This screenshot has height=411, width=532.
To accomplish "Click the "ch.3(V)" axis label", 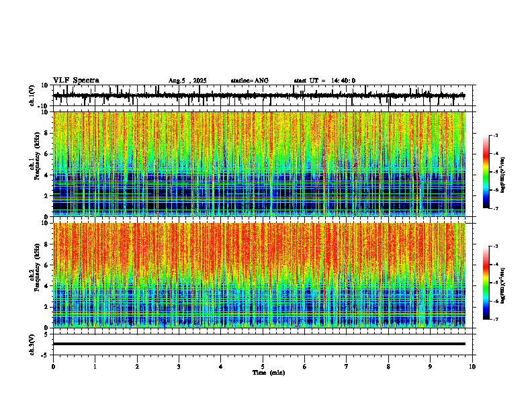I will [32, 345].
